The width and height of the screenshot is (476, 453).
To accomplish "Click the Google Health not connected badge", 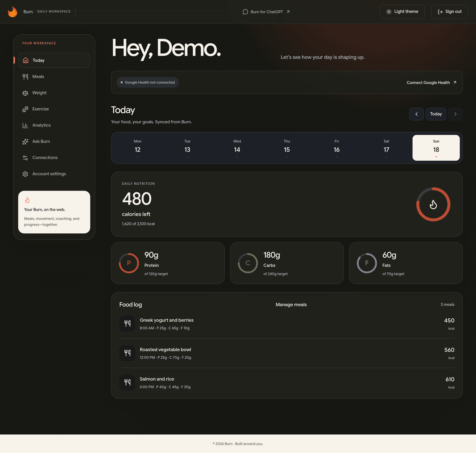I will pos(147,82).
